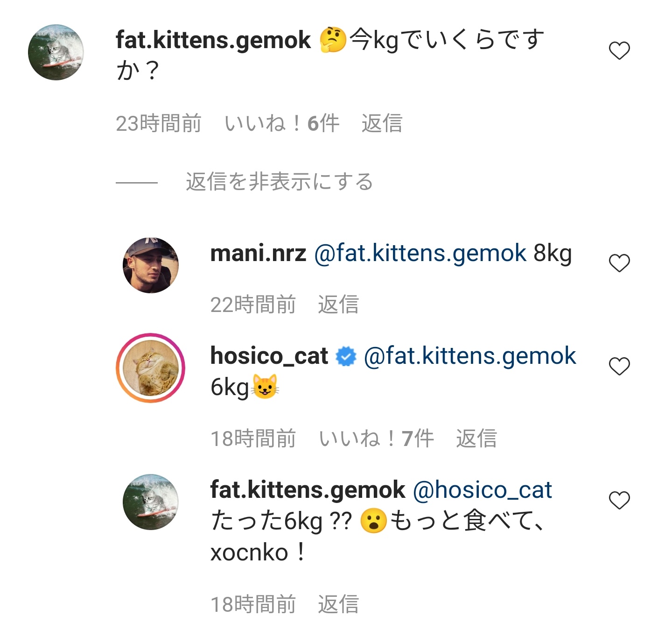Tap @fat.kittens.gemok mention in mani.nrz reply
This screenshot has height=630, width=672.
point(420,254)
